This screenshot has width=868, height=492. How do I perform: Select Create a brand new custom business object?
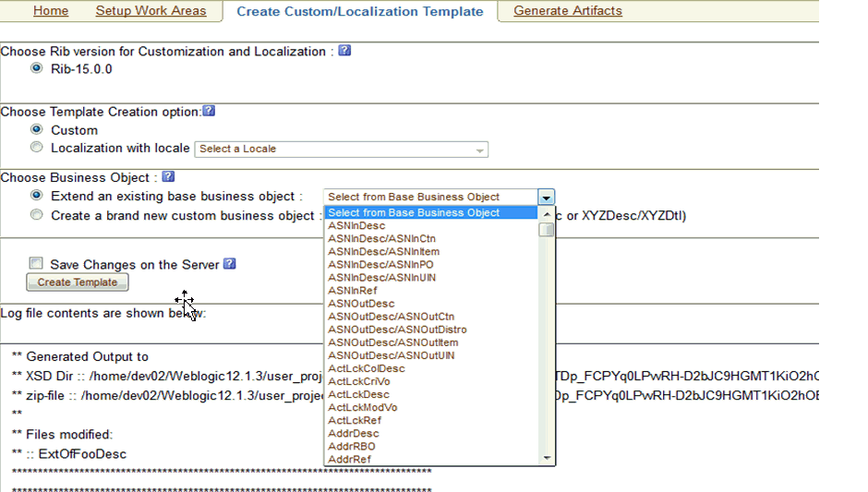point(37,214)
